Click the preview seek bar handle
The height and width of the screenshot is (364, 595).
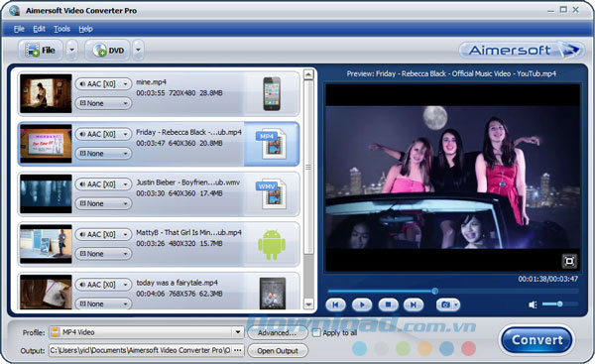coord(435,292)
